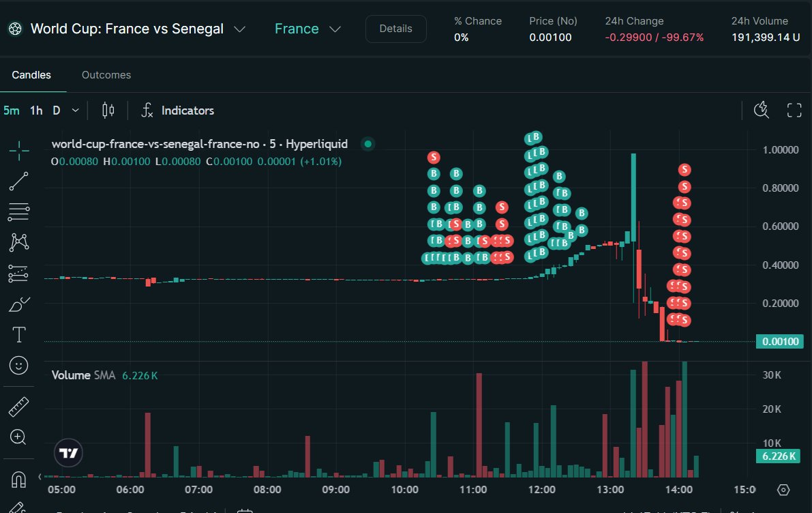Click the chart symbol title text
The image size is (812, 513).
(x=199, y=144)
